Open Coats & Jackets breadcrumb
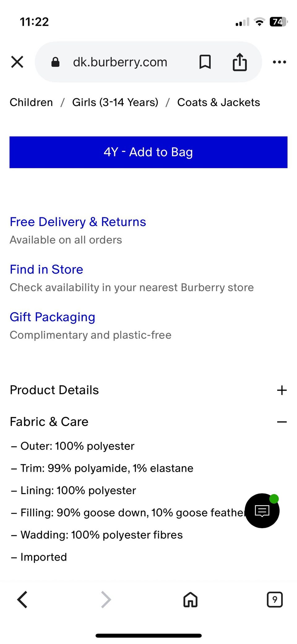297x644 pixels. click(218, 102)
